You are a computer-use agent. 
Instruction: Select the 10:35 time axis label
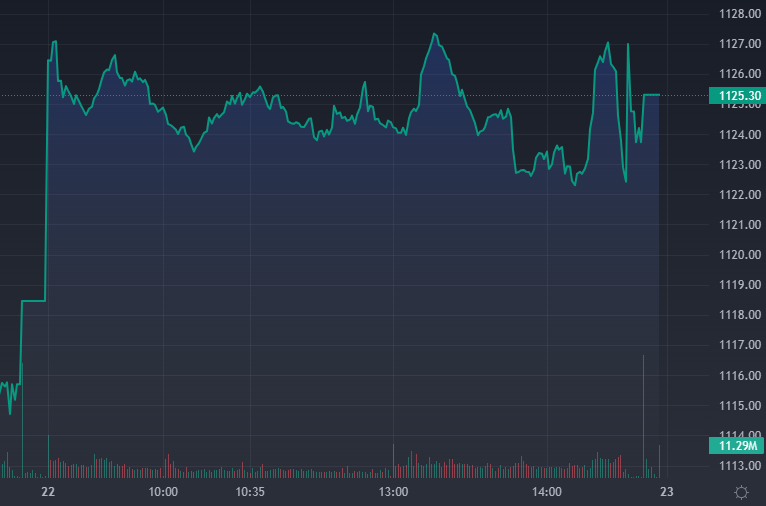pos(249,492)
